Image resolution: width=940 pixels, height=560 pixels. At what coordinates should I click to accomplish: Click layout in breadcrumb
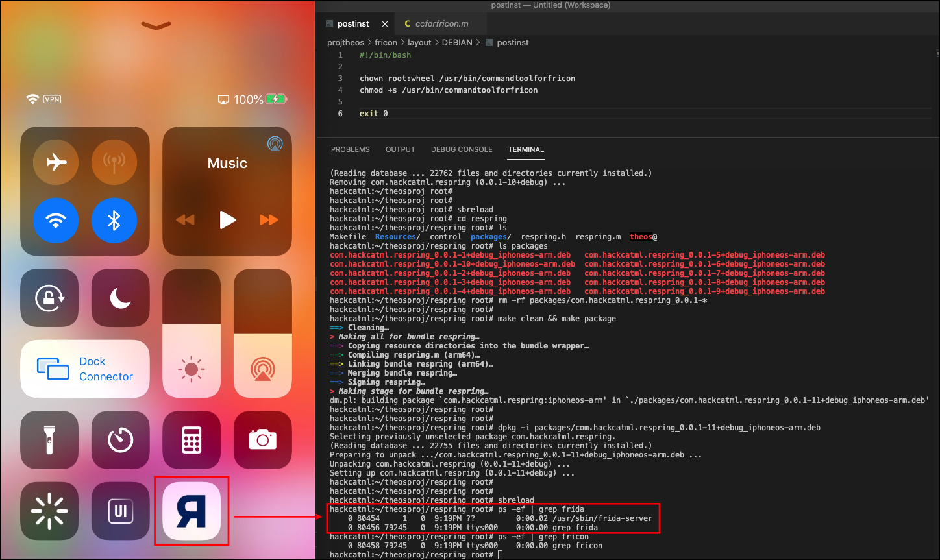click(419, 42)
